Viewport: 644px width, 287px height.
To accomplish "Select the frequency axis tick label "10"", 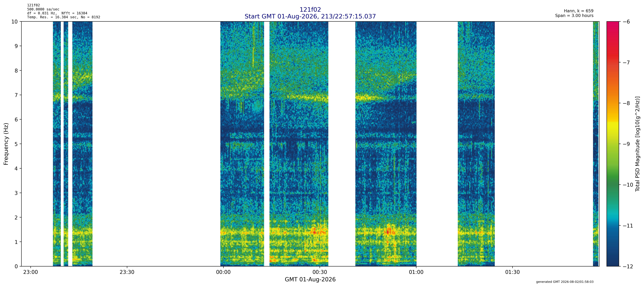I will 15,22.
